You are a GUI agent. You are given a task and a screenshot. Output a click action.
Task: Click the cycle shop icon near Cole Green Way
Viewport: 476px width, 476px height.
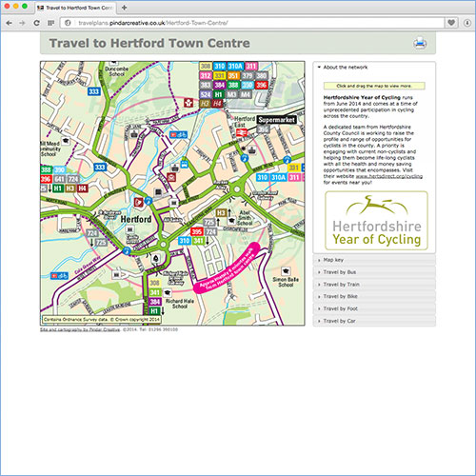tap(59, 276)
